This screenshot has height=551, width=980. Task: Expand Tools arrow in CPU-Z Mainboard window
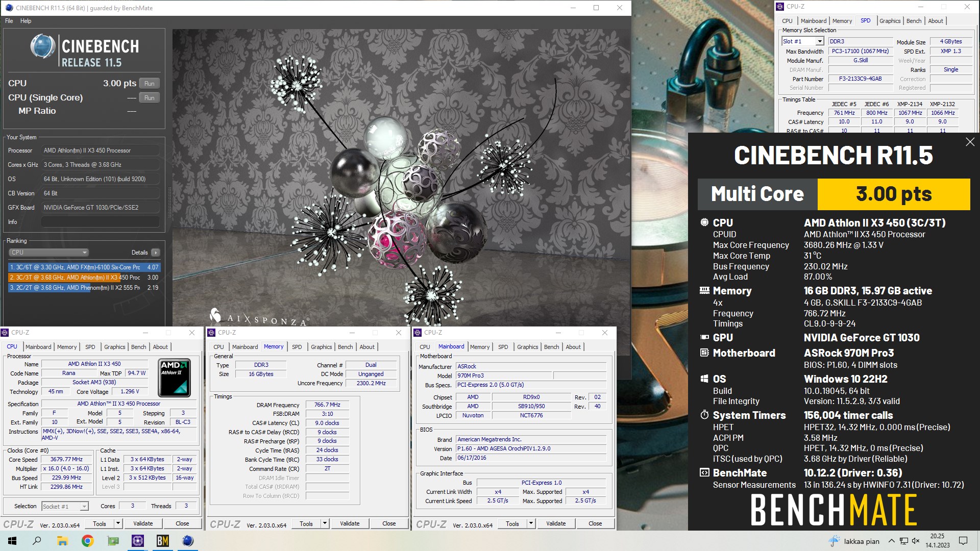pos(531,523)
